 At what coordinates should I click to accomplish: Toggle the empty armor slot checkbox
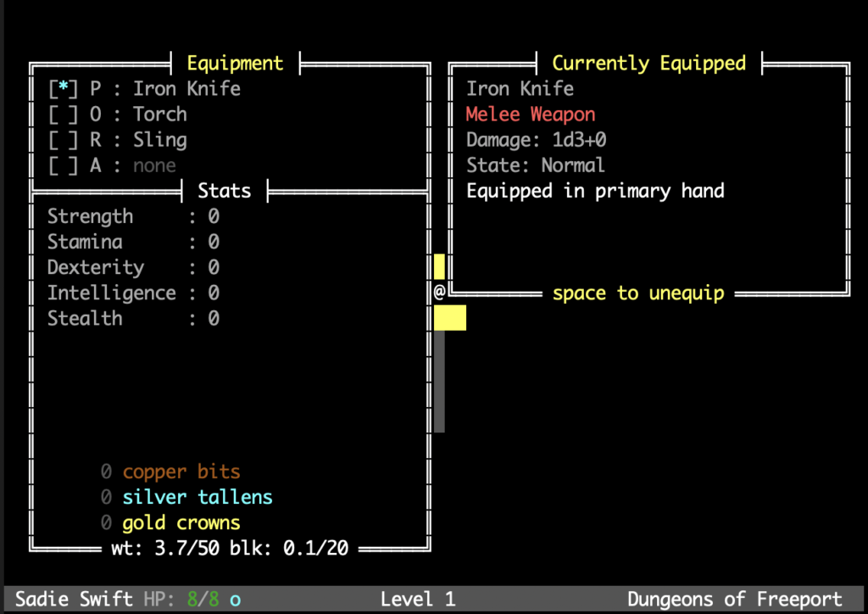[x=64, y=165]
